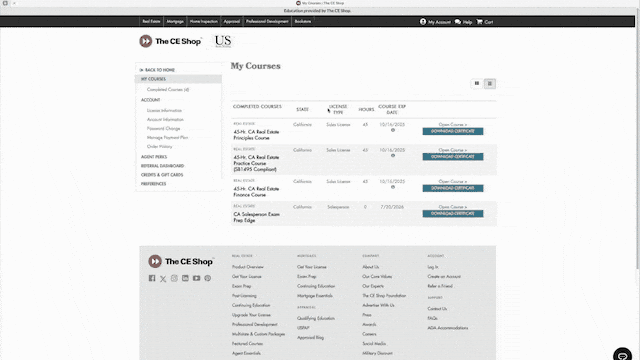Open Course link for Salesperson Exam Prep Edge
The image size is (640, 360).
pyautogui.click(x=453, y=207)
